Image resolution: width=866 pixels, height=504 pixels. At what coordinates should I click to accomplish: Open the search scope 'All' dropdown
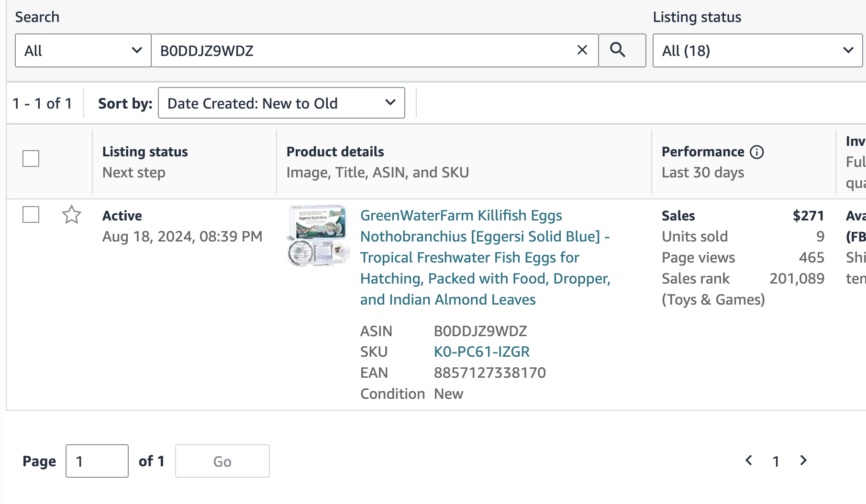coord(83,50)
